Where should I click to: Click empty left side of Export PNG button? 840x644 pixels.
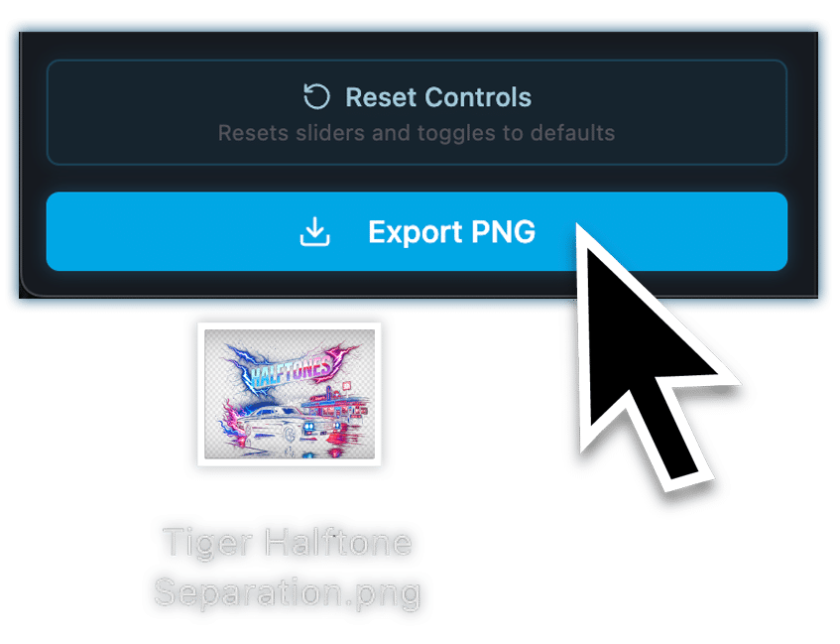[161, 231]
